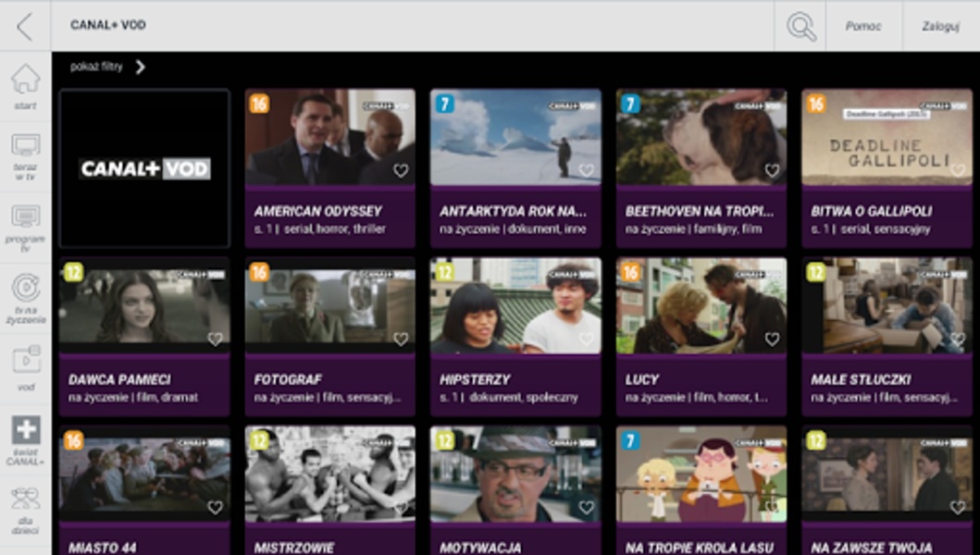Open the Mistrzowie black-and-white thumbnail
The width and height of the screenshot is (980, 555).
330,474
